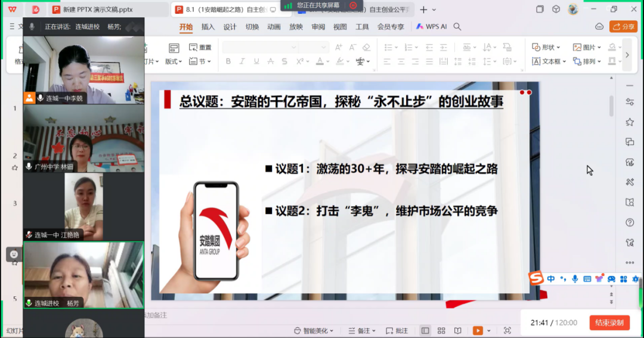Click fit-to-window icon in status bar

click(507, 331)
